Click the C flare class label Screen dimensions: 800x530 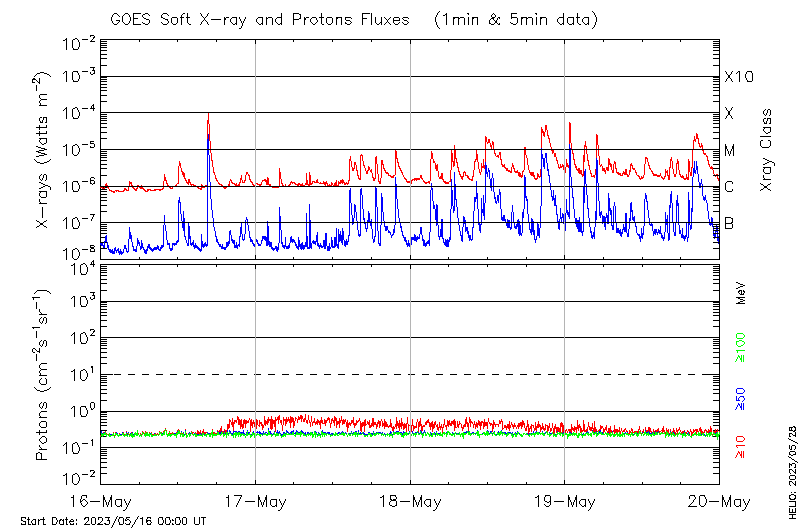pos(729,187)
